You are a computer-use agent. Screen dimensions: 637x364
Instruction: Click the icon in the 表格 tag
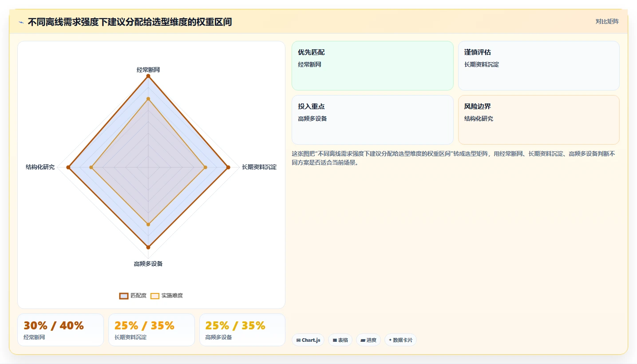(335, 340)
